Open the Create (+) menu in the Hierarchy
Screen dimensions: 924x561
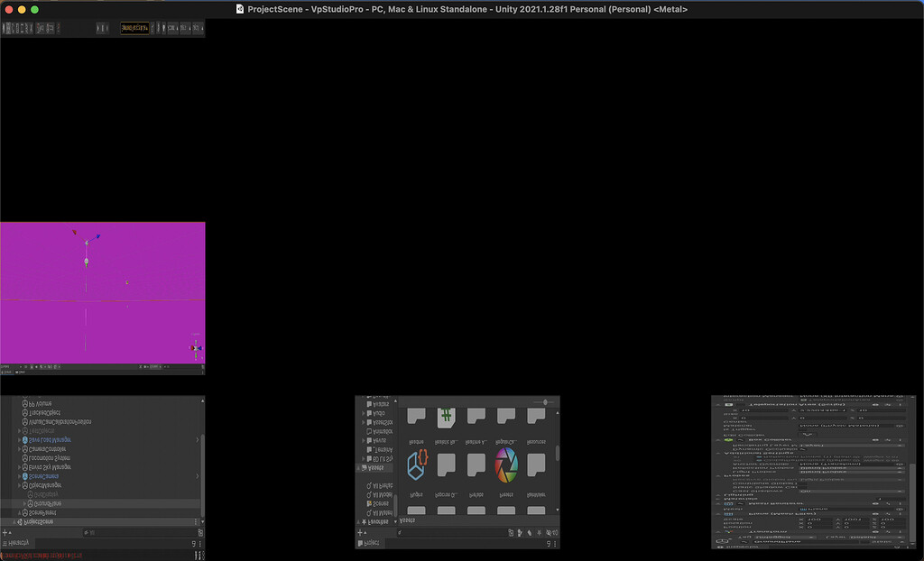point(4,532)
